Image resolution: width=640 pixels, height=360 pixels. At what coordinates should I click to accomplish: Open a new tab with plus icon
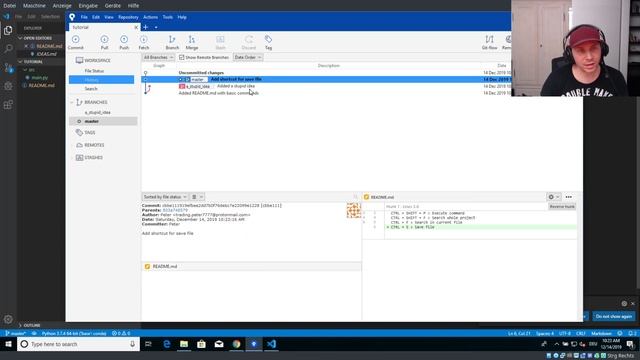[146, 27]
